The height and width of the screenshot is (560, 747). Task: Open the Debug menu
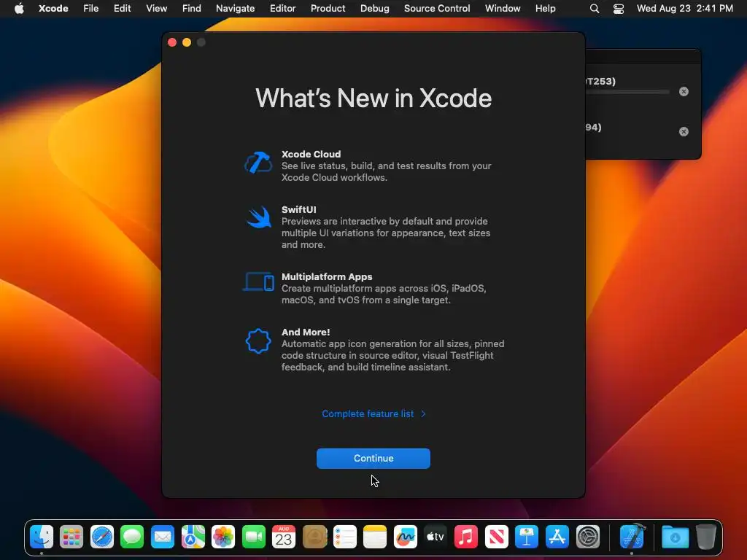click(374, 8)
